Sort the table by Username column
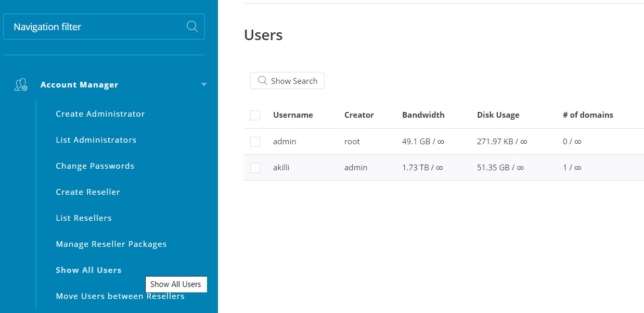 click(293, 115)
